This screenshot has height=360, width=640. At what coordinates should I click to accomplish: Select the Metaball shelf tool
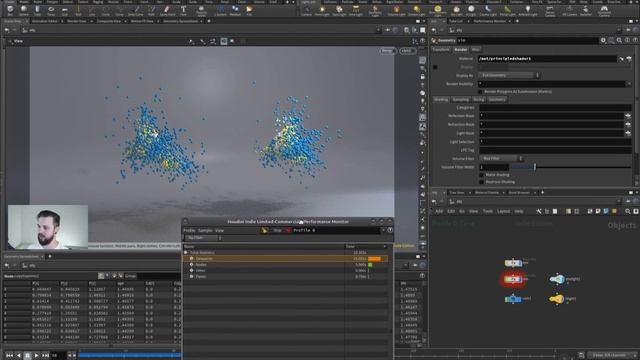click(235, 10)
